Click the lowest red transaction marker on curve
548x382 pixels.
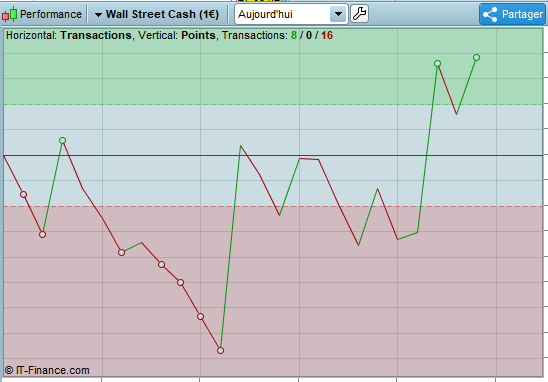tap(220, 350)
